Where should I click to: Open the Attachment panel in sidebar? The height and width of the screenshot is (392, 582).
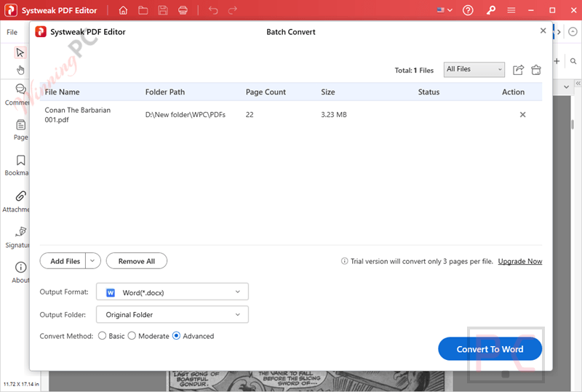(16, 201)
